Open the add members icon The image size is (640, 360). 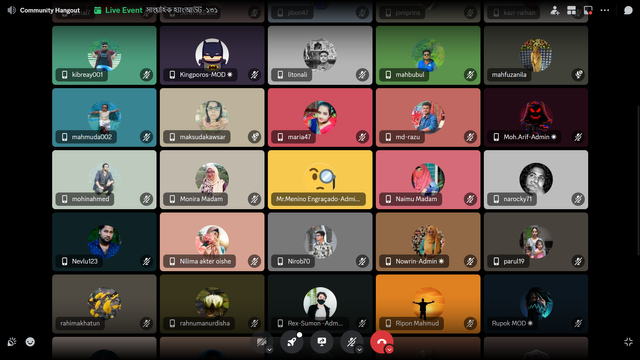(554, 11)
